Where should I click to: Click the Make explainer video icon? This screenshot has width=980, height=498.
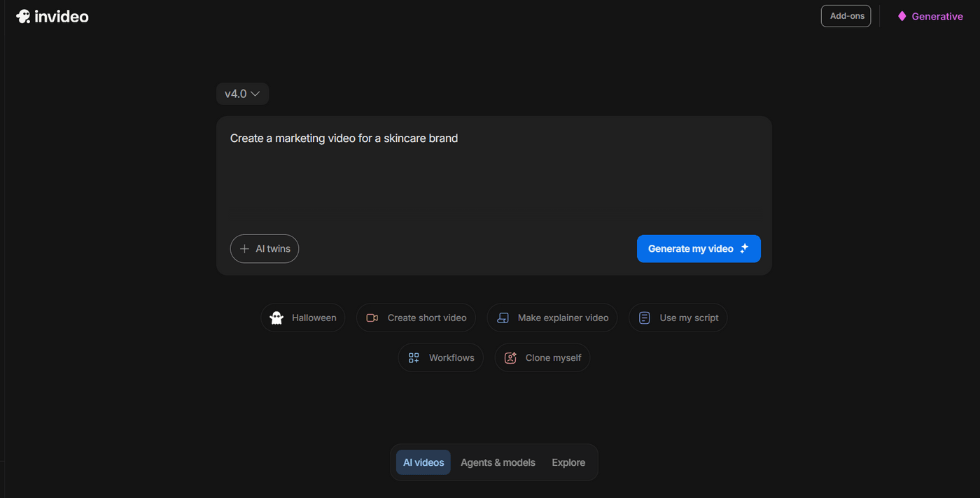[503, 318]
